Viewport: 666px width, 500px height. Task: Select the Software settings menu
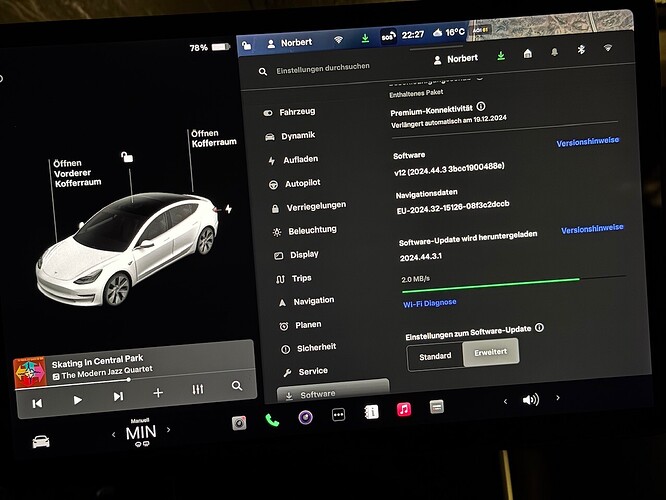[333, 392]
